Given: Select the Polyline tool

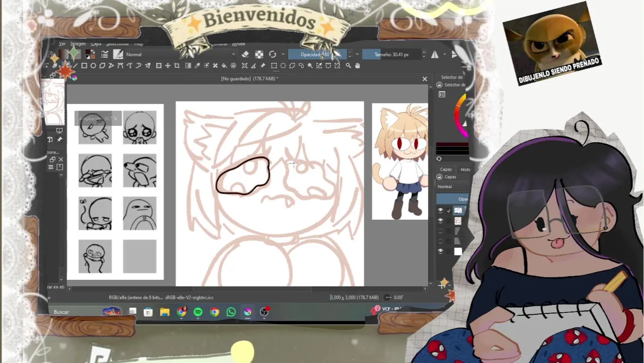Looking at the screenshot, I should pyautogui.click(x=111, y=66).
